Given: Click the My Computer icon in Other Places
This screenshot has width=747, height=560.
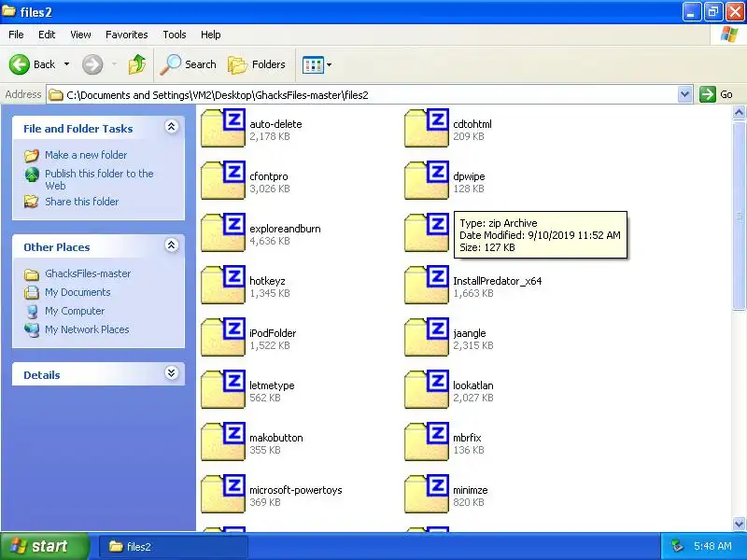Looking at the screenshot, I should (x=32, y=312).
